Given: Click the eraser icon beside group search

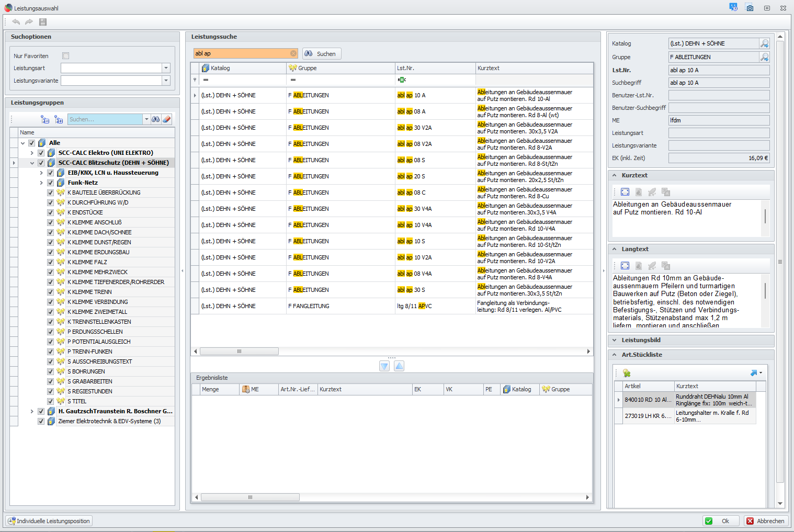Looking at the screenshot, I should tap(166, 119).
